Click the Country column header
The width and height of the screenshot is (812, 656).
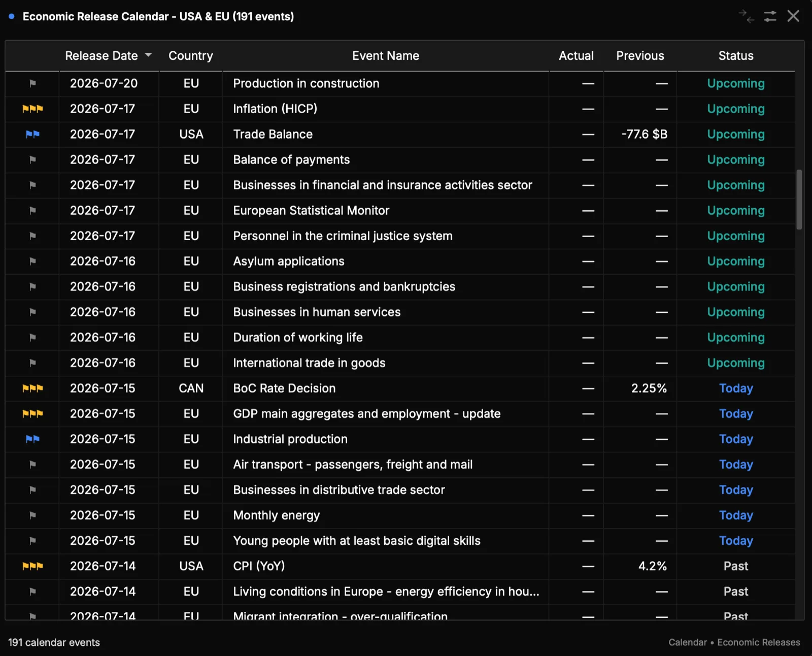[191, 56]
